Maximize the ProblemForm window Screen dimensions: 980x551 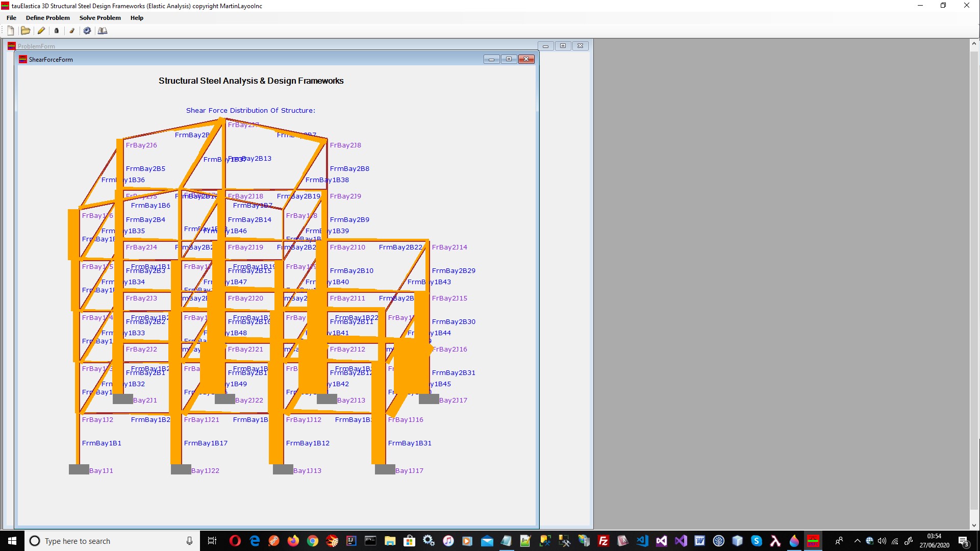[x=563, y=46]
